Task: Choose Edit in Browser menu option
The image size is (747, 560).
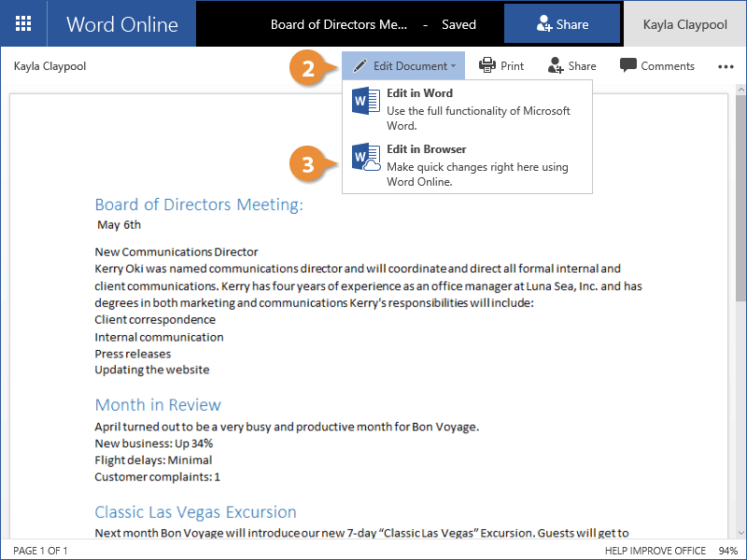Action: coord(427,149)
